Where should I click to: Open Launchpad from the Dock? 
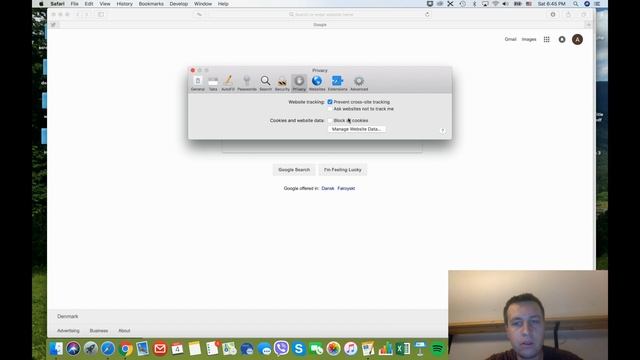tap(91, 349)
